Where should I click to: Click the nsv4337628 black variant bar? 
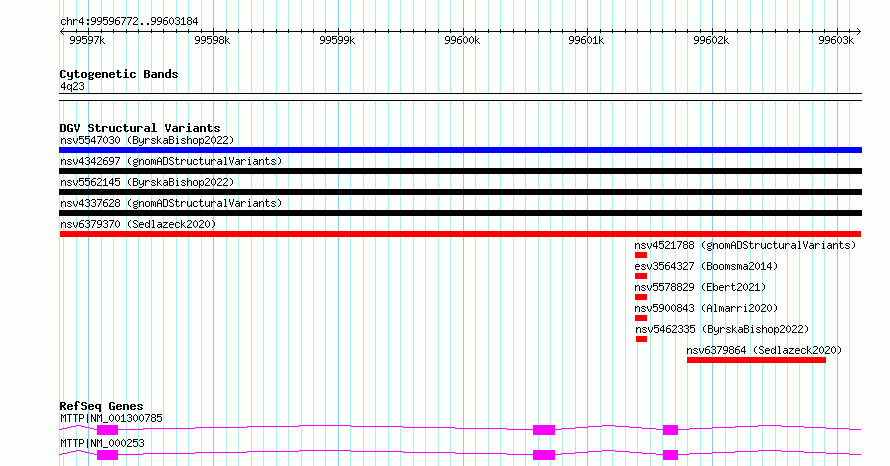[x=460, y=213]
